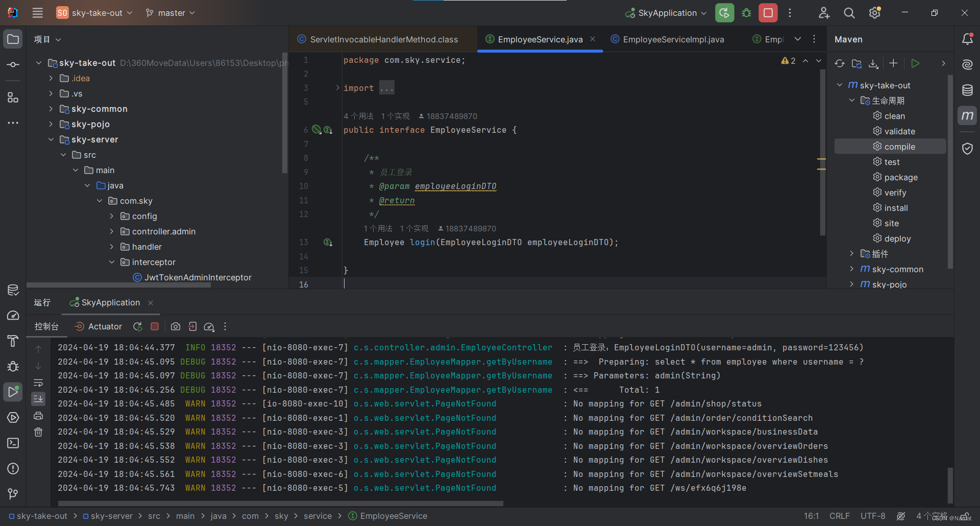
Task: Download Maven sources and documentation
Action: 874,63
